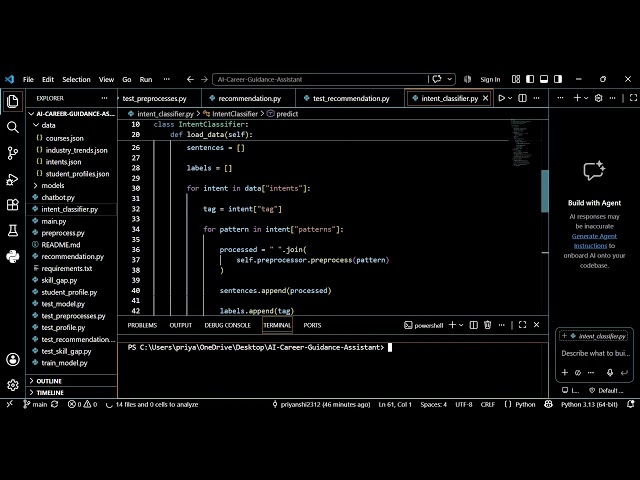This screenshot has width=640, height=480.
Task: Start new chat with plus icon
Action: [577, 98]
